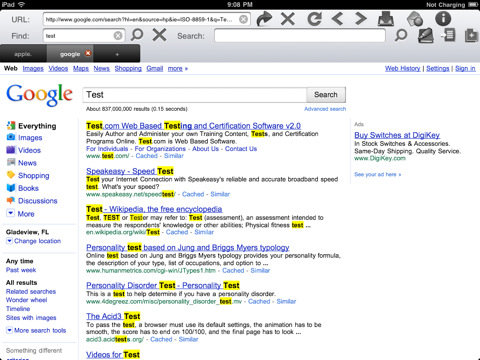Open the info circle icon
This screenshot has width=480, height=360.
[x=443, y=19]
